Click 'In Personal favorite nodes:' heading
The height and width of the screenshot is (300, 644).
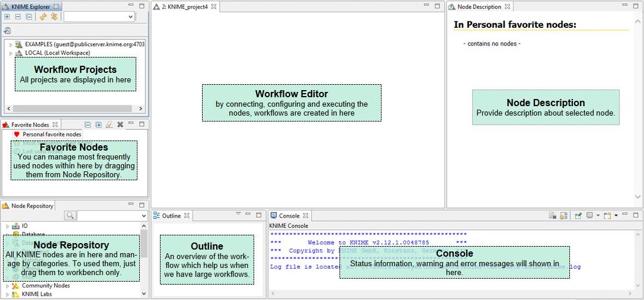pos(515,25)
